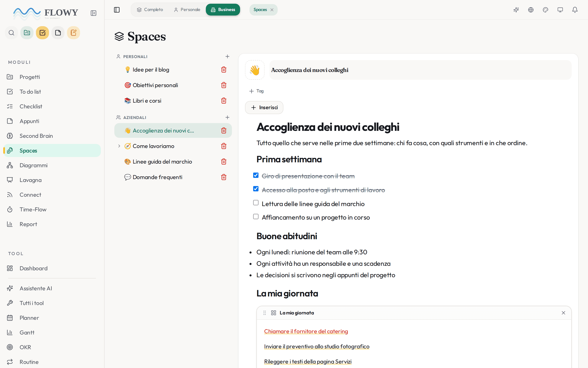Add a new Aziendali space
Viewport: 588px width, 368px height.
point(227,117)
